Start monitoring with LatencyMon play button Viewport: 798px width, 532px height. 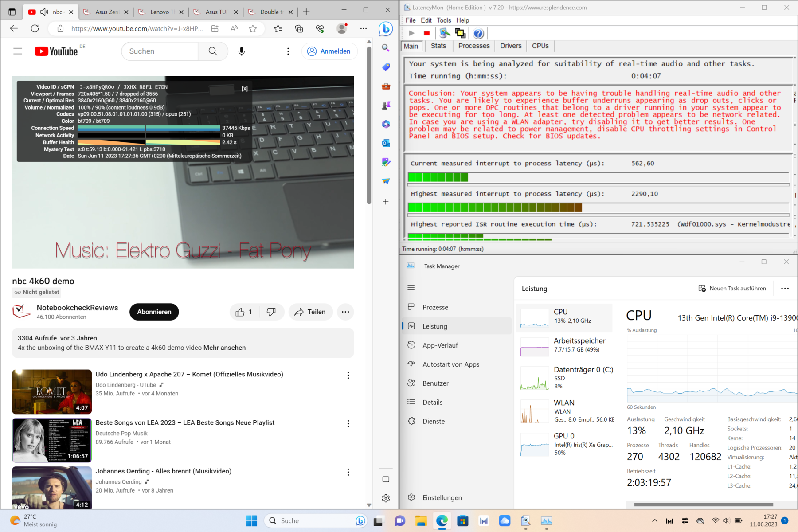[412, 33]
